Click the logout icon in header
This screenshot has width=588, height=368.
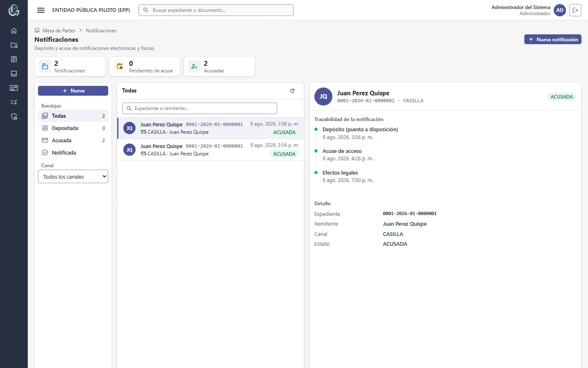575,10
